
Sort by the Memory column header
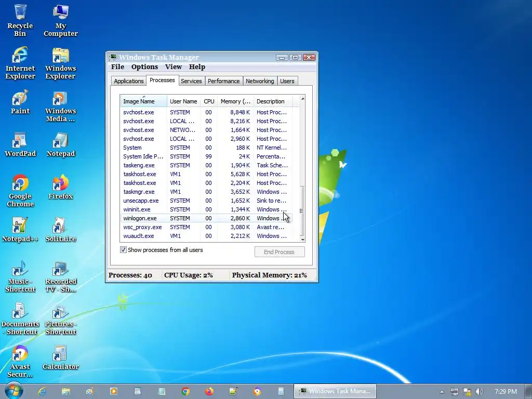[235, 101]
